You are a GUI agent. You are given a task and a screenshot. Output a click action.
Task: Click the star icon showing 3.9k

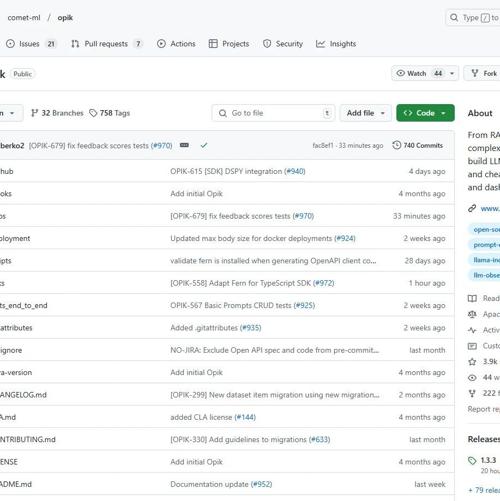[472, 362]
